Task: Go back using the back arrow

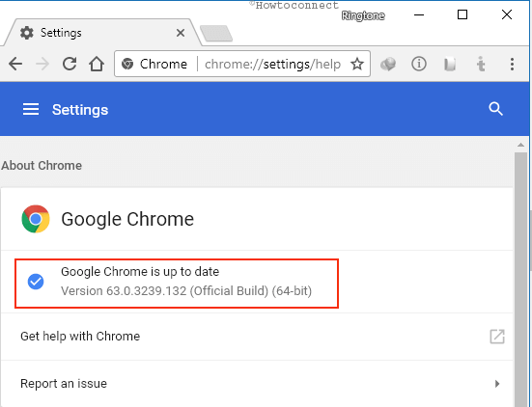Action: [x=15, y=64]
